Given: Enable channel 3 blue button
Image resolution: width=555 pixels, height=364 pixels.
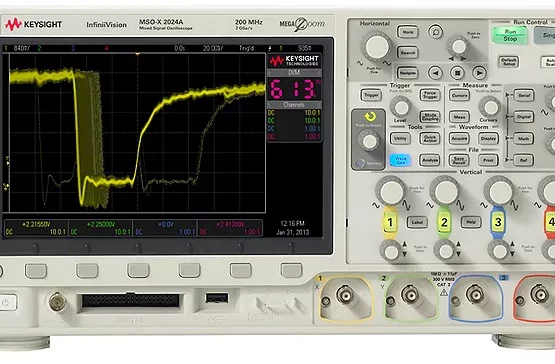Looking at the screenshot, I should coord(498,222).
